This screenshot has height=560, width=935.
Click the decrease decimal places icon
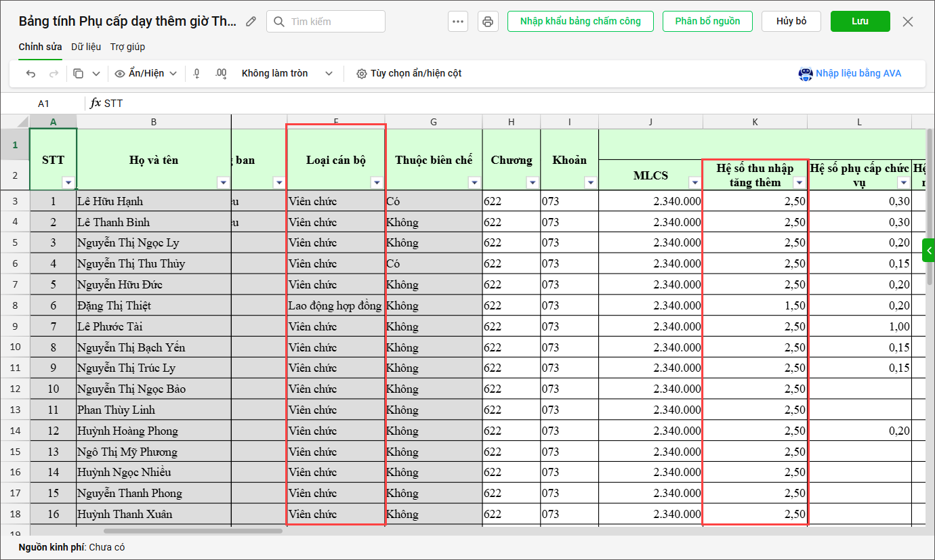click(196, 74)
